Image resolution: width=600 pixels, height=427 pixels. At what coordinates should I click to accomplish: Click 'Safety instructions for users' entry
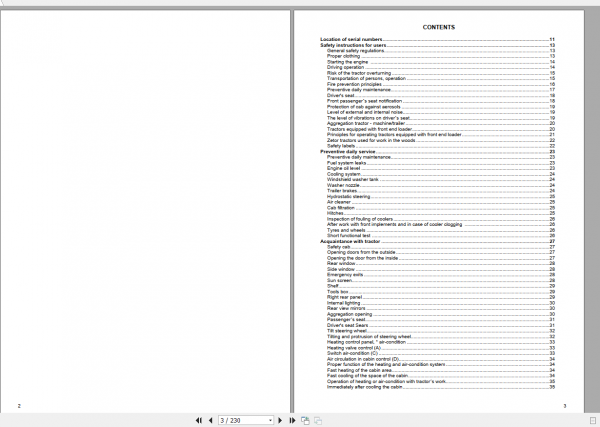353,45
